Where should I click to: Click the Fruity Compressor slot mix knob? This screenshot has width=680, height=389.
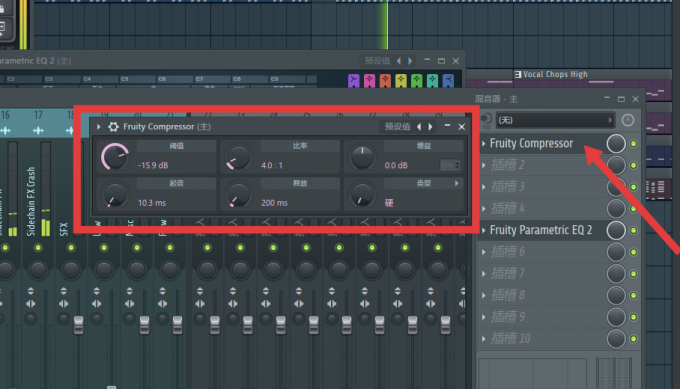point(616,144)
